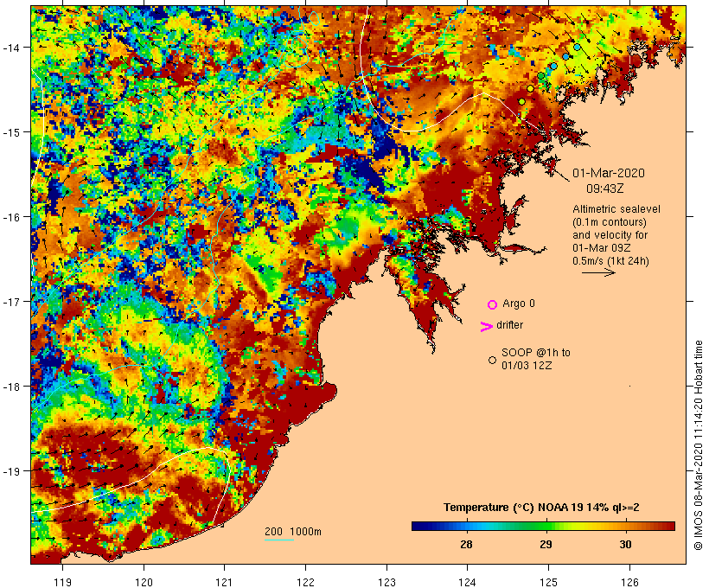
Task: Click the IMOS copyright timestamp text
Action: click(698, 445)
